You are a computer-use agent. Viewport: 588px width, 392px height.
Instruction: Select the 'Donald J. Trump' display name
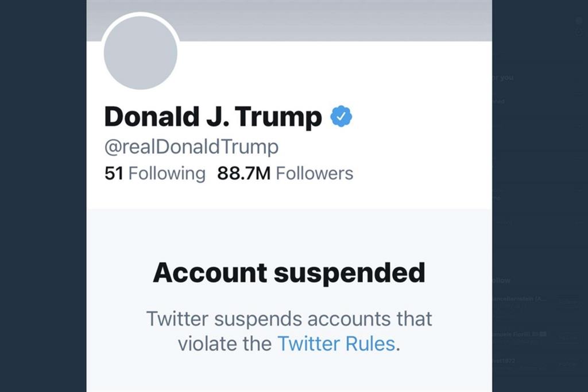point(213,117)
